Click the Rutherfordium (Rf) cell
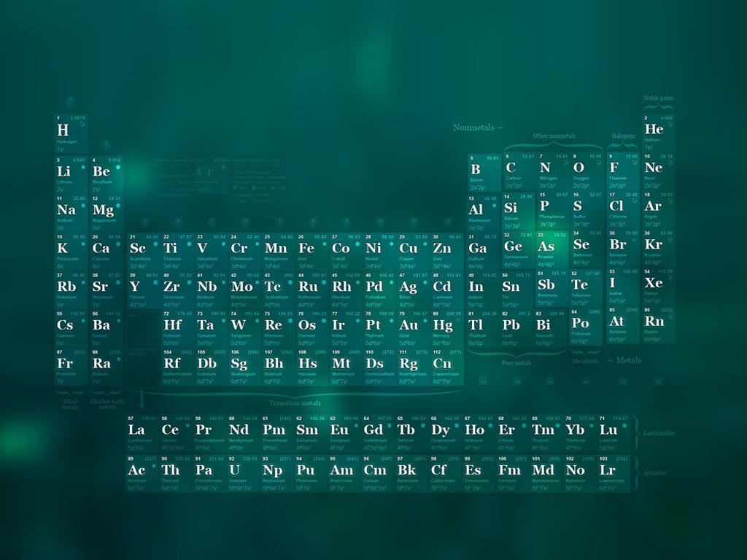The width and height of the screenshot is (747, 560). pos(178,367)
